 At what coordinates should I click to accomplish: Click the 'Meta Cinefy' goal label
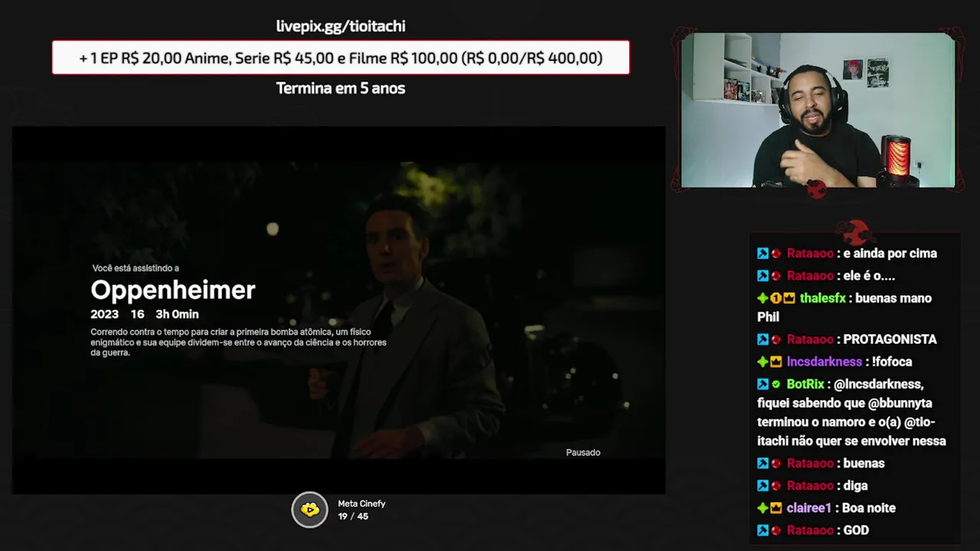click(361, 504)
